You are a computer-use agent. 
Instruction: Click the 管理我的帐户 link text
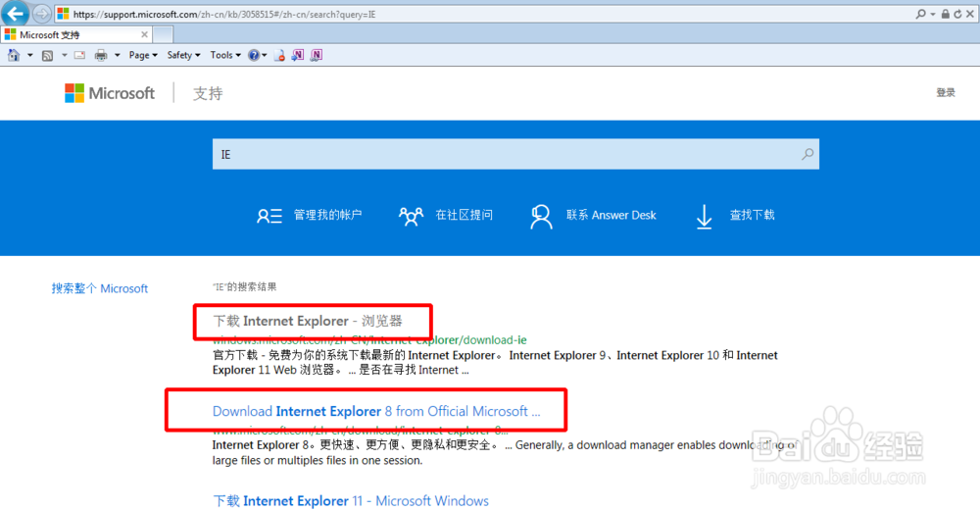coord(327,215)
